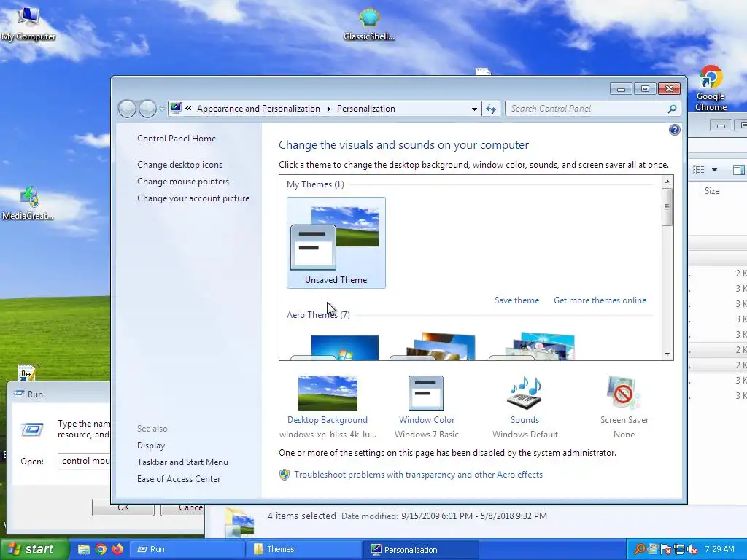Click the action center flag tray icon
Screen dimensions: 747x560
pyautogui.click(x=666, y=550)
